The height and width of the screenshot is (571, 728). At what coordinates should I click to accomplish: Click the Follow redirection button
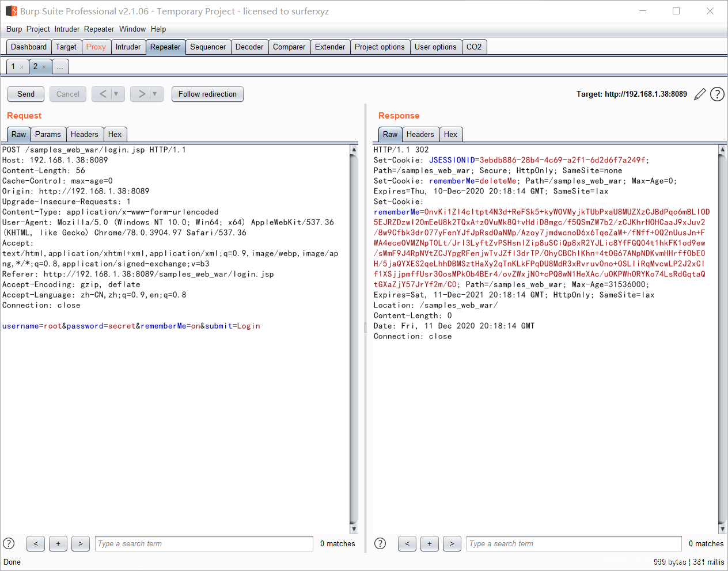click(x=207, y=94)
